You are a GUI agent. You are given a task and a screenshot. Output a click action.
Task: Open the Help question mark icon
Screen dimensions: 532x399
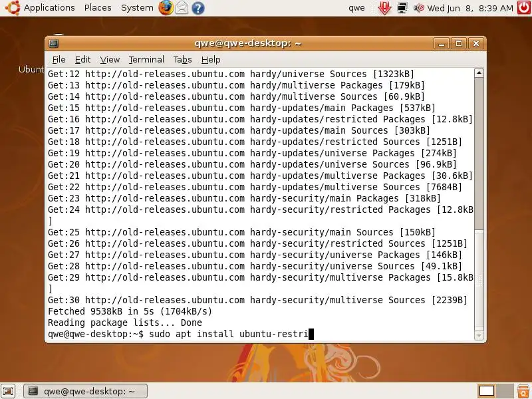point(198,8)
